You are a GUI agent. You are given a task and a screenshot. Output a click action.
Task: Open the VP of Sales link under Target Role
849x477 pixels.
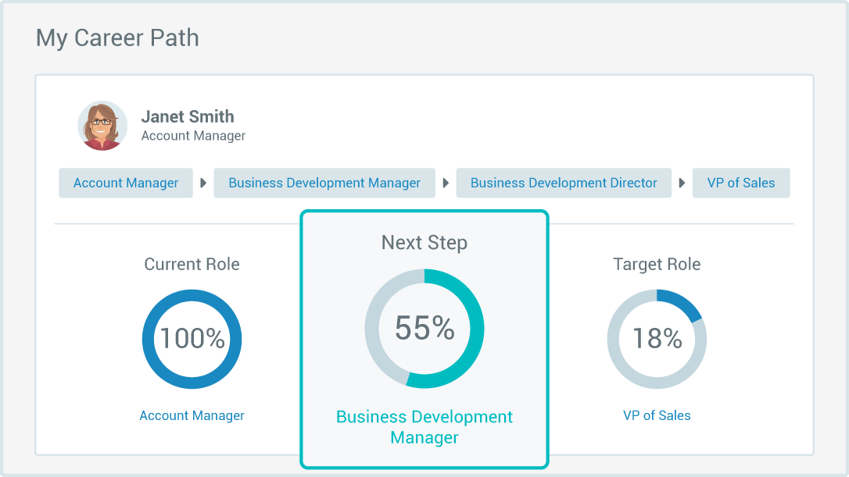[657, 415]
